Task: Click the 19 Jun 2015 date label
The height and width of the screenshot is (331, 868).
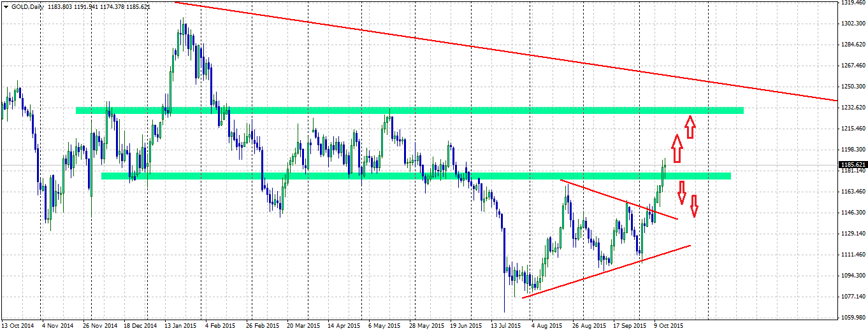Action: [x=467, y=325]
